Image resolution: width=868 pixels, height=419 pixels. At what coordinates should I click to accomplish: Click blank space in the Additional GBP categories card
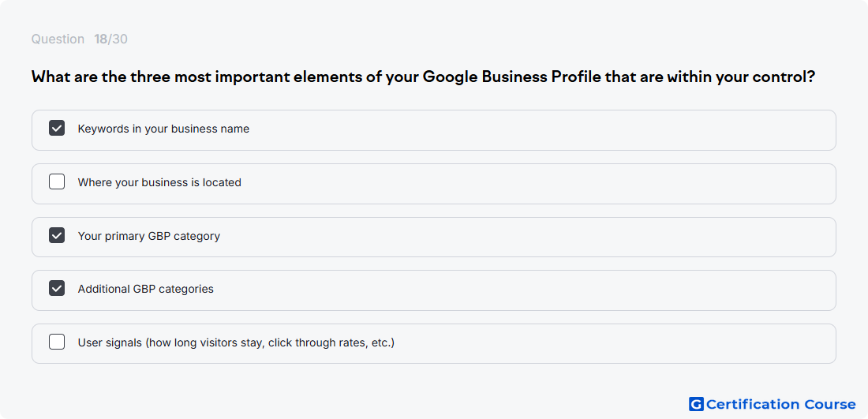click(543, 290)
